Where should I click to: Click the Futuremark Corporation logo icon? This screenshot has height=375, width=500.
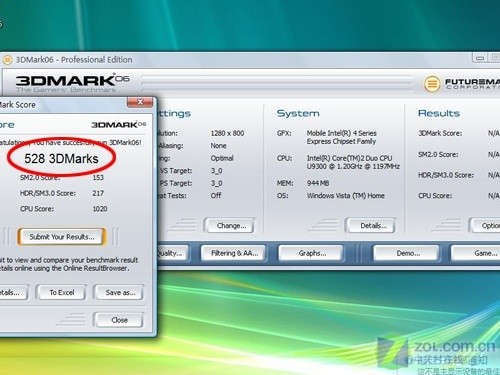[x=432, y=83]
